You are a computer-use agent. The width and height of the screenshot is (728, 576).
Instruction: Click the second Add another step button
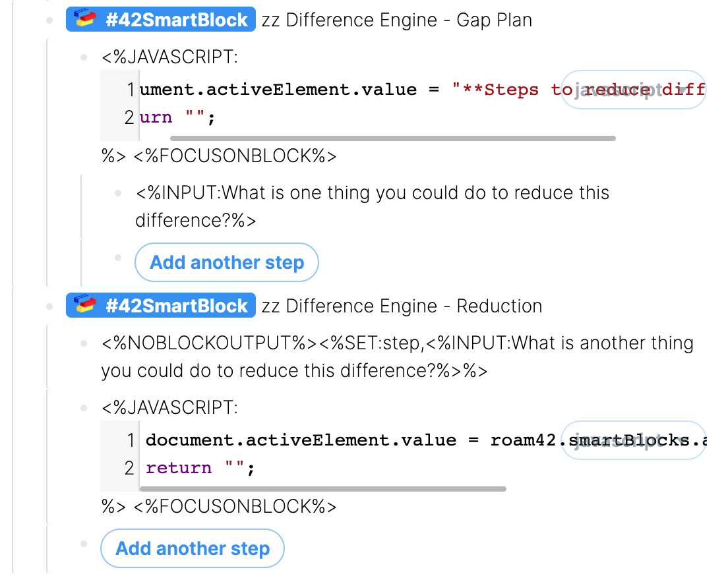pyautogui.click(x=193, y=548)
